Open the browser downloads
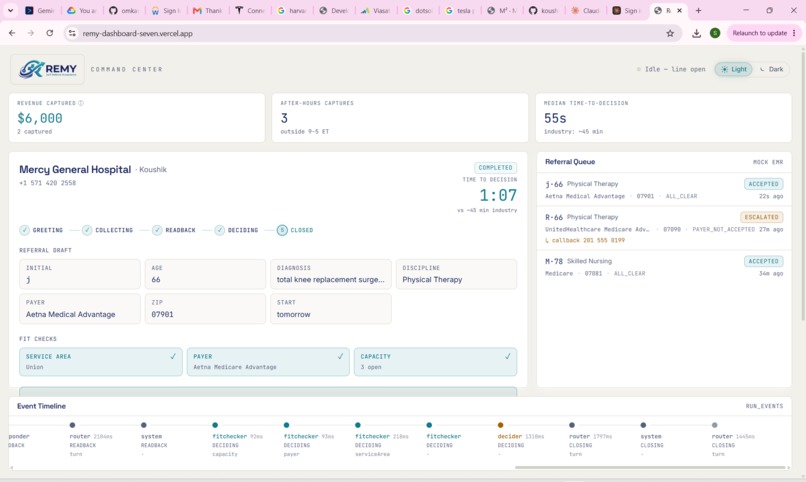Image resolution: width=806 pixels, height=482 pixels. pyautogui.click(x=696, y=33)
